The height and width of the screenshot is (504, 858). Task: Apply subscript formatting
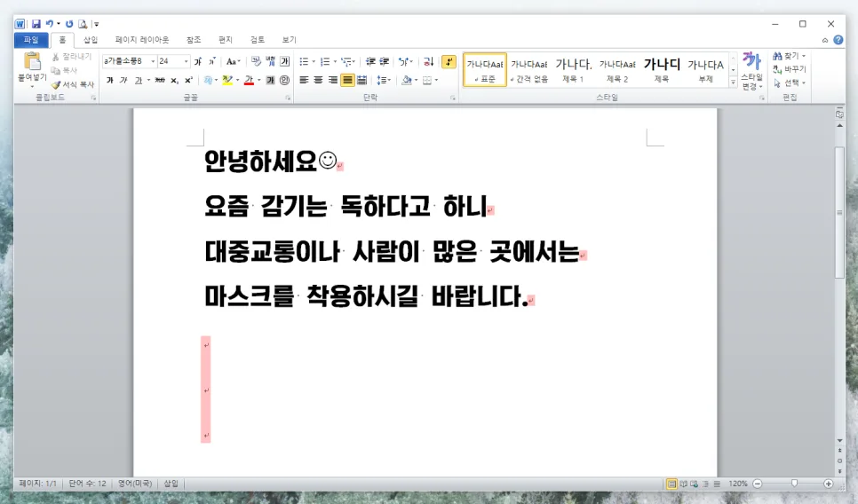point(174,81)
